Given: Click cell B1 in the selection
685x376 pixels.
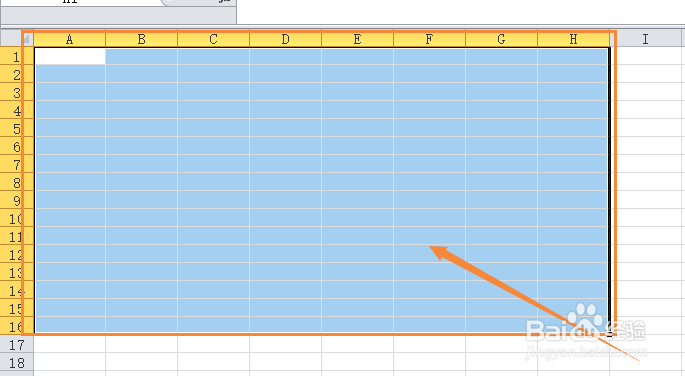Looking at the screenshot, I should click(x=142, y=57).
